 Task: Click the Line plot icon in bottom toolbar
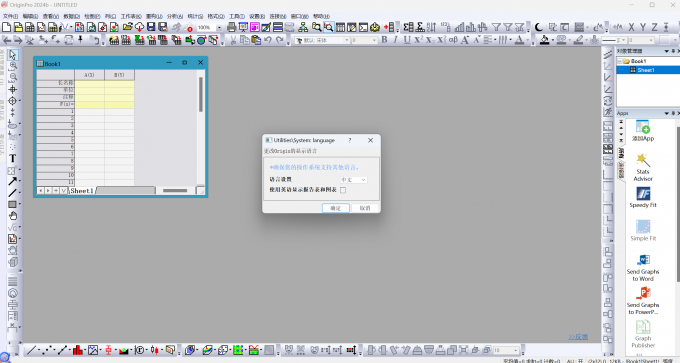pos(31,350)
